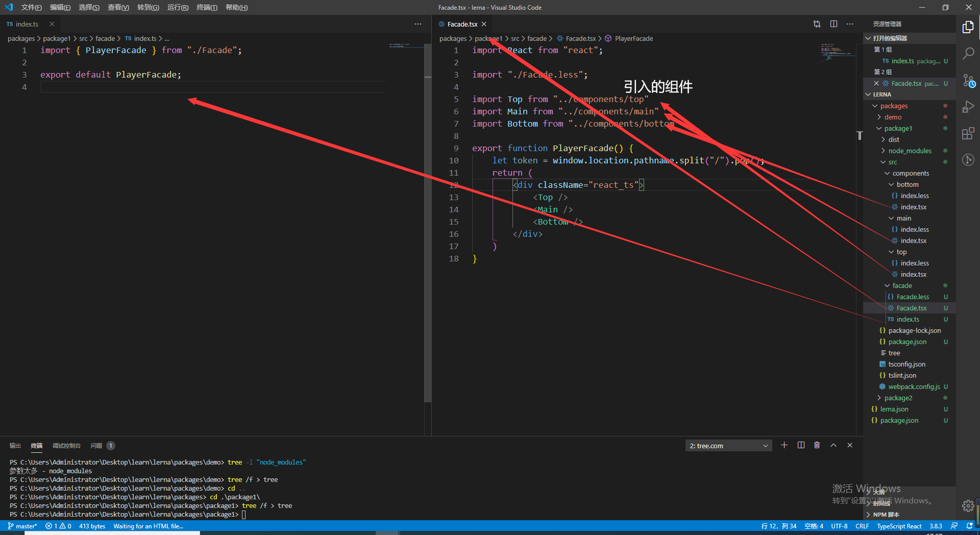Split the Facade.tsx editor to the right
Viewport: 980px width, 535px height.
pos(834,24)
